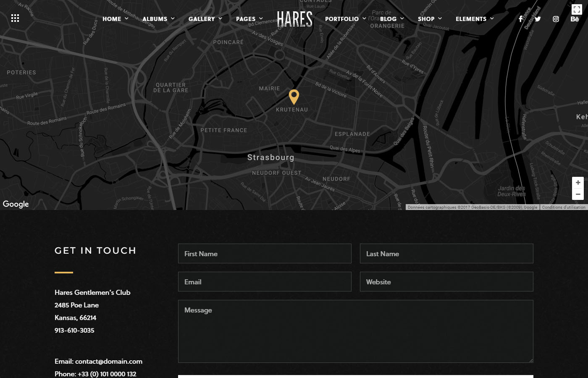Focus the First Name field

click(x=265, y=254)
